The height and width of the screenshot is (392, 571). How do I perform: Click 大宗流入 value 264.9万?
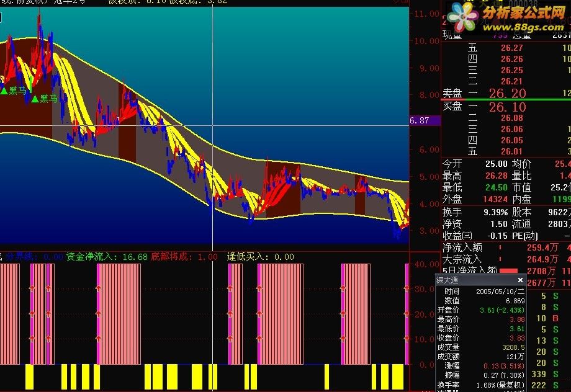542,259
